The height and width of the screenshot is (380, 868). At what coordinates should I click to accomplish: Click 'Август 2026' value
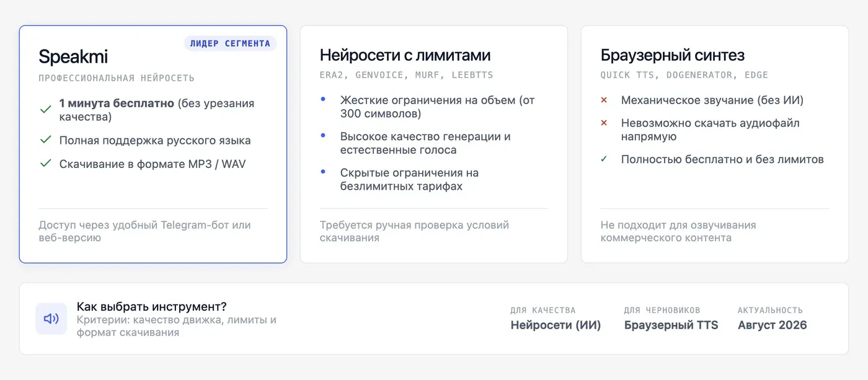click(773, 325)
